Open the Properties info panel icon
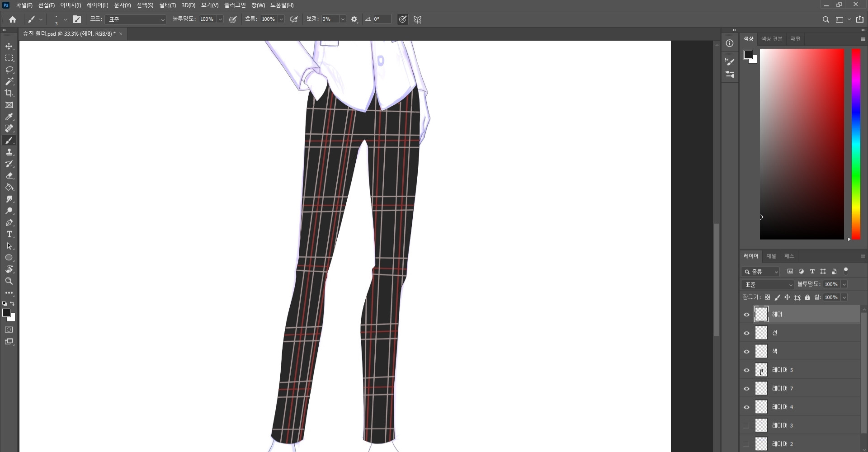This screenshot has height=452, width=868. (730, 43)
